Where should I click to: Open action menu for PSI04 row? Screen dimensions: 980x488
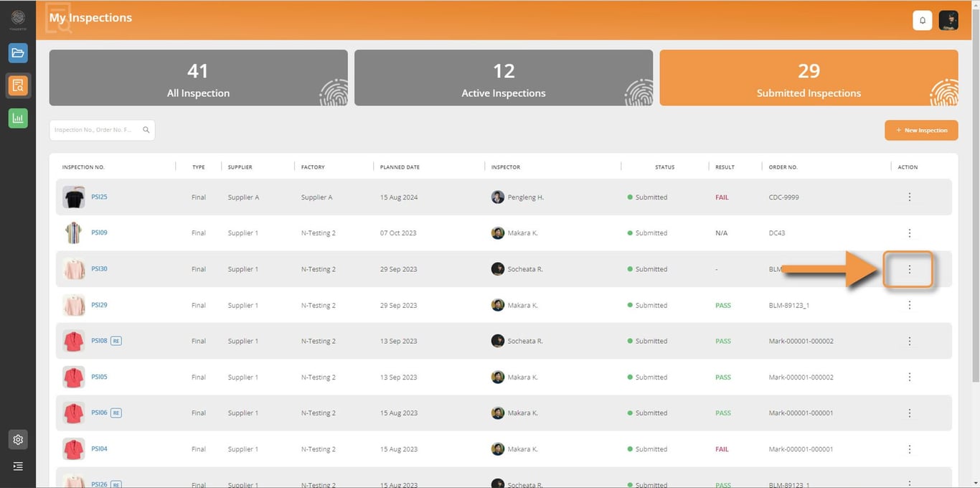coord(910,449)
